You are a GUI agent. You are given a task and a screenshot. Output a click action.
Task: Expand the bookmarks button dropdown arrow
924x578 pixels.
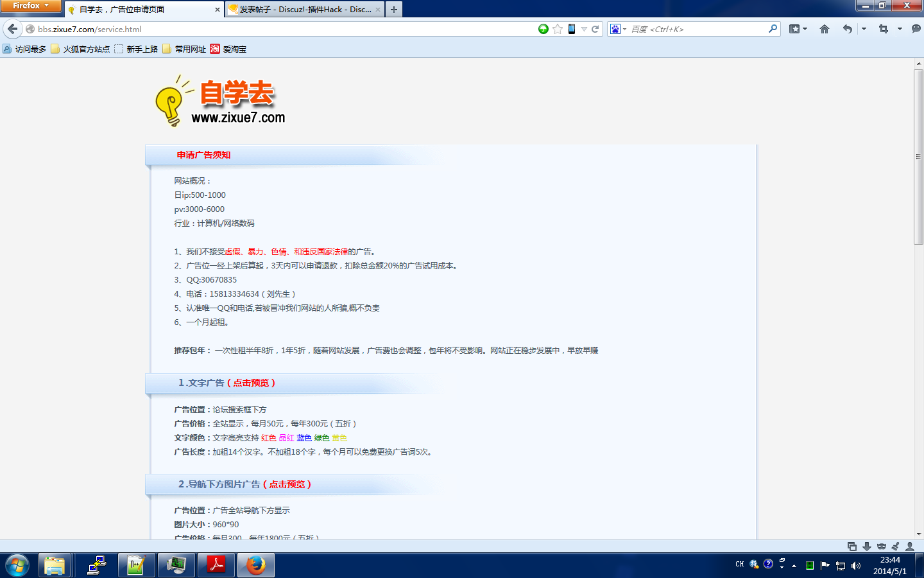click(805, 29)
